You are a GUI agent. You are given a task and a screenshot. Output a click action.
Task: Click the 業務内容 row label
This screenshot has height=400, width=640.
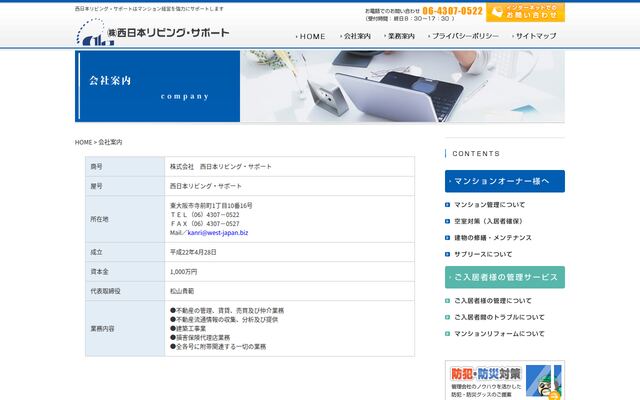tap(125, 329)
